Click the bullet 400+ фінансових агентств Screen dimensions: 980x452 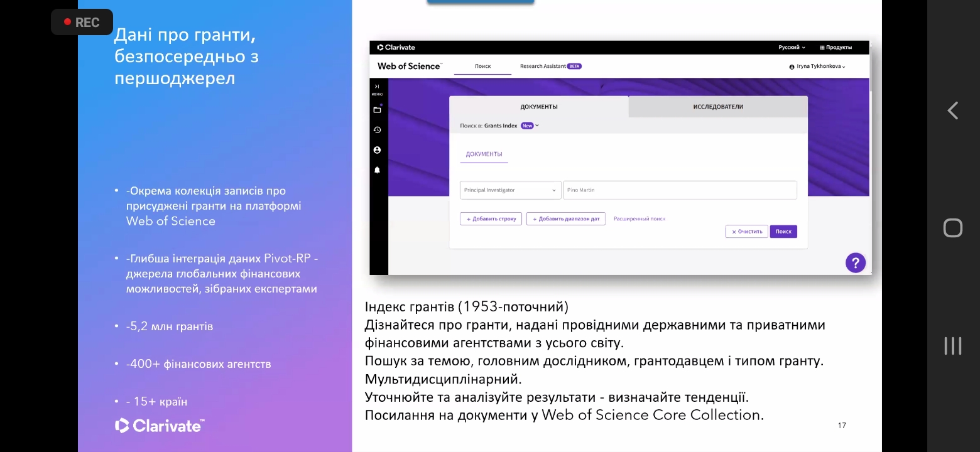[198, 364]
